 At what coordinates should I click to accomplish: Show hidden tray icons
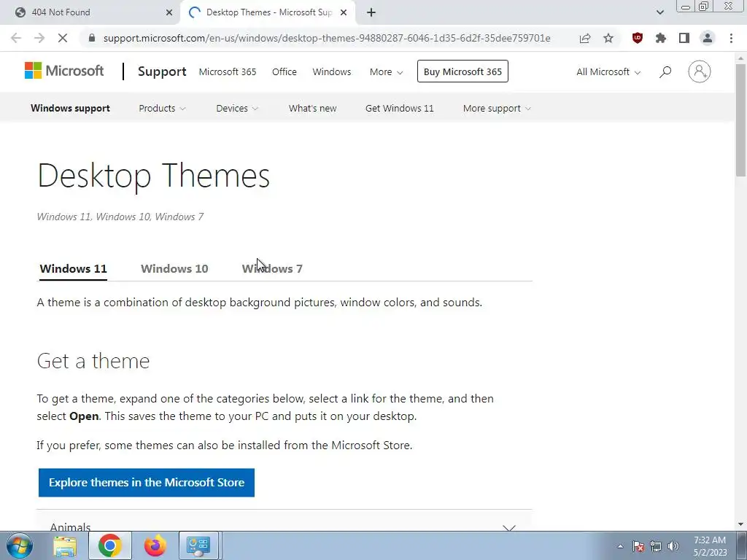620,546
